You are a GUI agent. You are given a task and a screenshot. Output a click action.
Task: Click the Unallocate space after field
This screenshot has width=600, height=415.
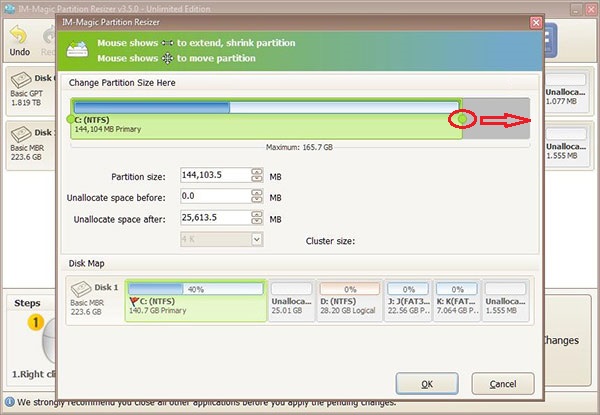pyautogui.click(x=215, y=218)
